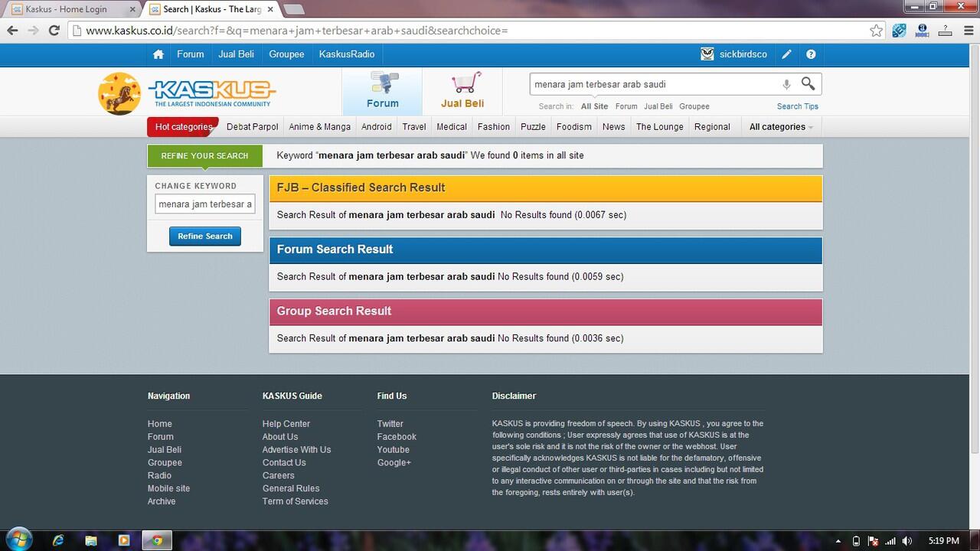Open the help question mark icon
The image size is (980, 551).
pyautogui.click(x=811, y=54)
